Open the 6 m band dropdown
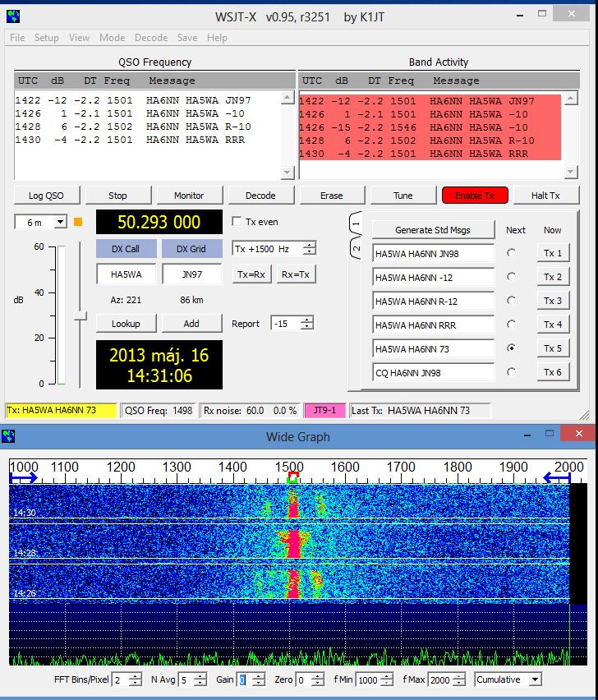 (60, 222)
